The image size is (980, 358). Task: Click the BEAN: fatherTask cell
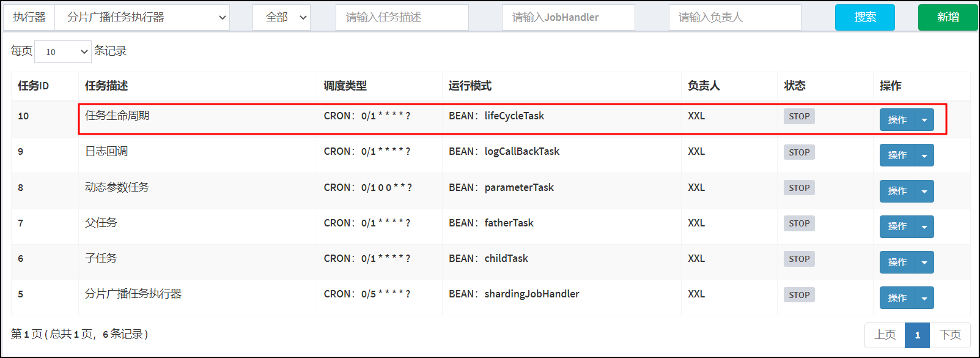click(x=491, y=223)
